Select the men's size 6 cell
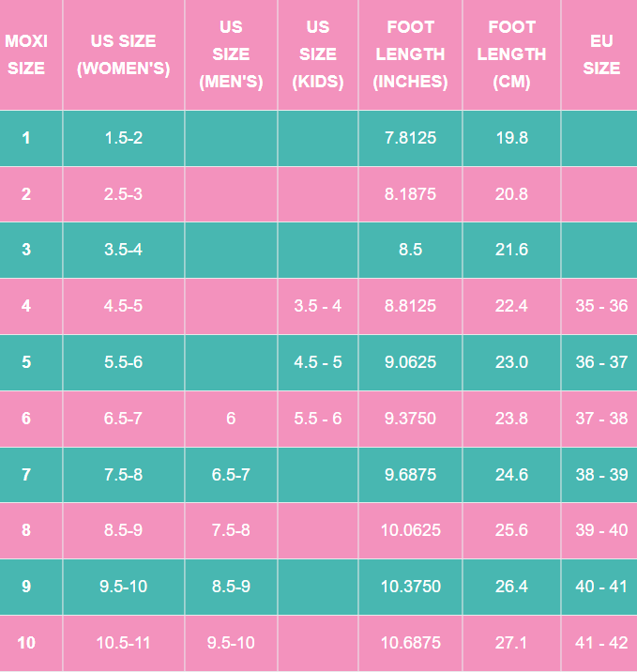637x672 pixels. coord(231,419)
